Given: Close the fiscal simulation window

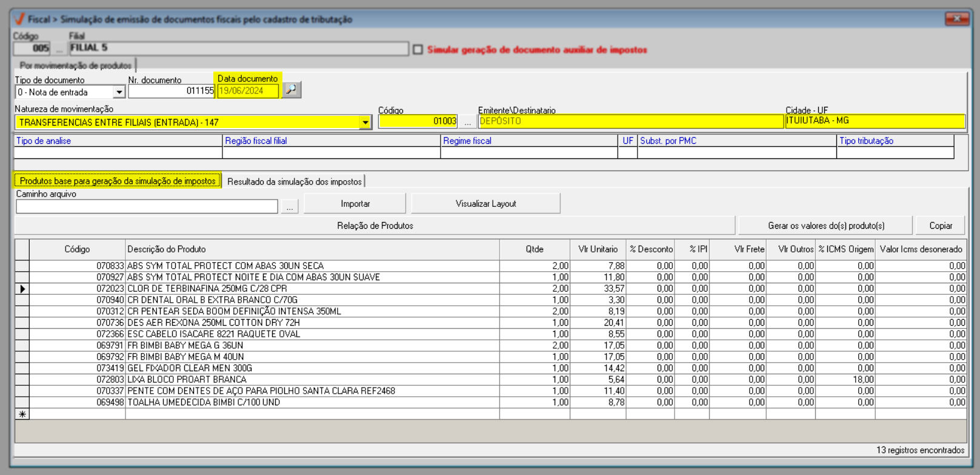Looking at the screenshot, I should tap(956, 19).
